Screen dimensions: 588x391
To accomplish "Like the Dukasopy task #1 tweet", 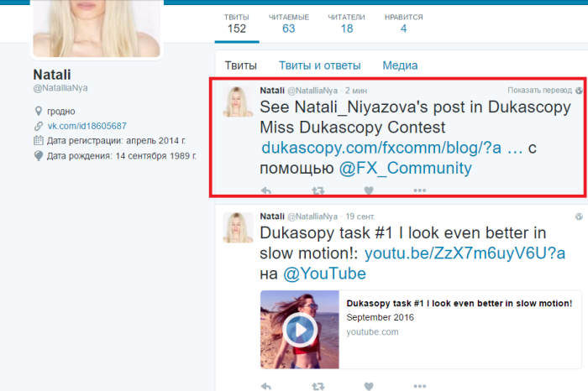I will pos(369,386).
